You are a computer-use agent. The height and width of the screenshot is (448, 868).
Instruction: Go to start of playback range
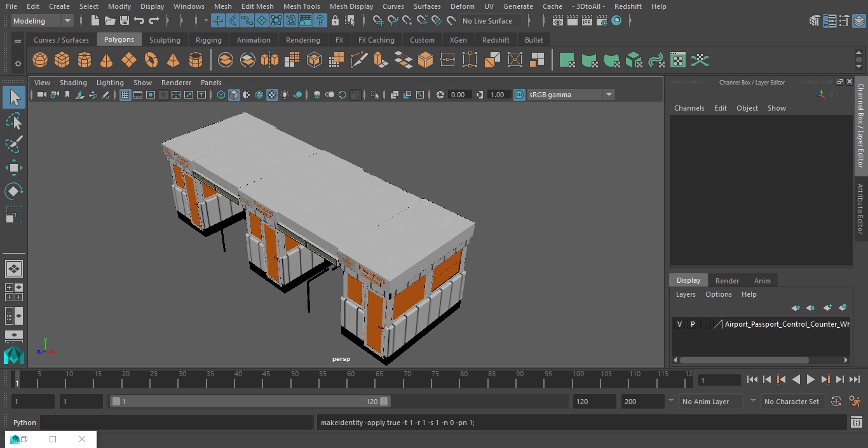pos(752,379)
